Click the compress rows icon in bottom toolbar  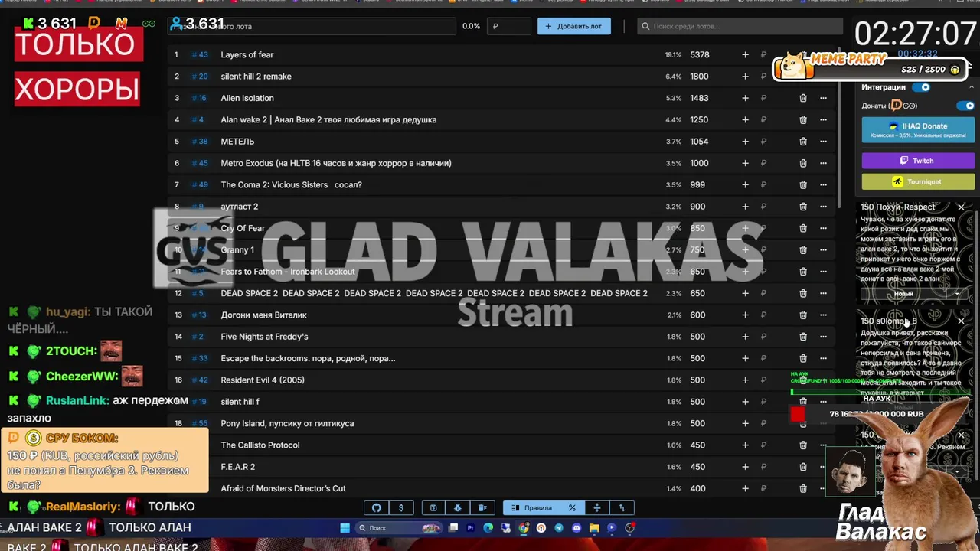(x=597, y=508)
